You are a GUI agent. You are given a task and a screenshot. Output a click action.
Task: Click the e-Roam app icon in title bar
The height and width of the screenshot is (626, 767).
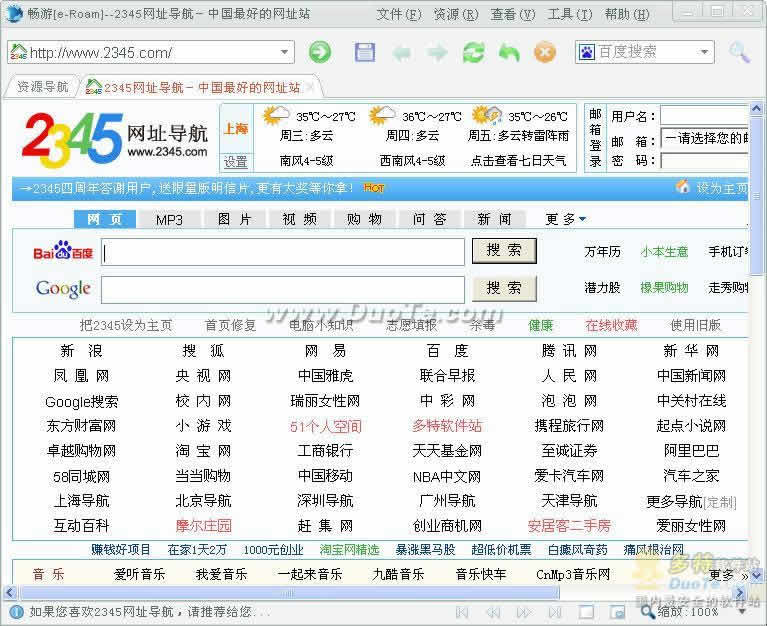click(14, 13)
